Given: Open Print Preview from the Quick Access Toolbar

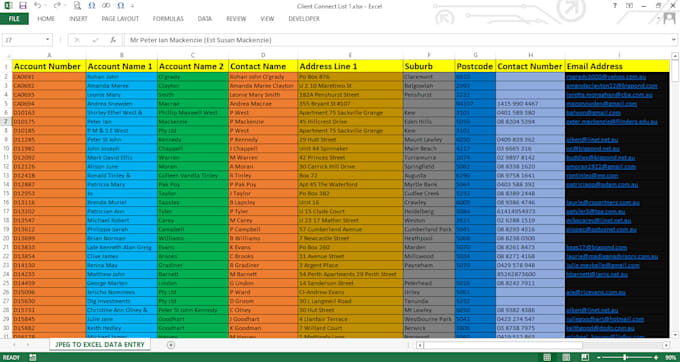Looking at the screenshot, I should 77,6.
